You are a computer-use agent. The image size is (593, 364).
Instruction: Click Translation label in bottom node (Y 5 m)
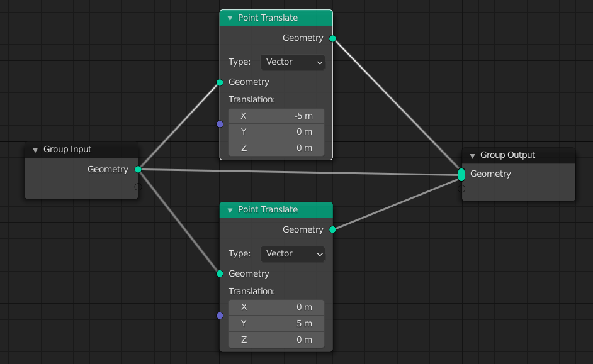click(252, 292)
